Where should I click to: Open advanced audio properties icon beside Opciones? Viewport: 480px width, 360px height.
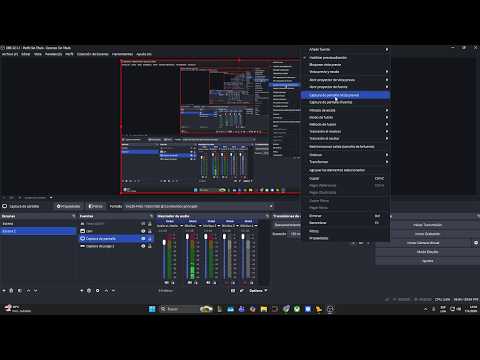pyautogui.click(x=242, y=291)
